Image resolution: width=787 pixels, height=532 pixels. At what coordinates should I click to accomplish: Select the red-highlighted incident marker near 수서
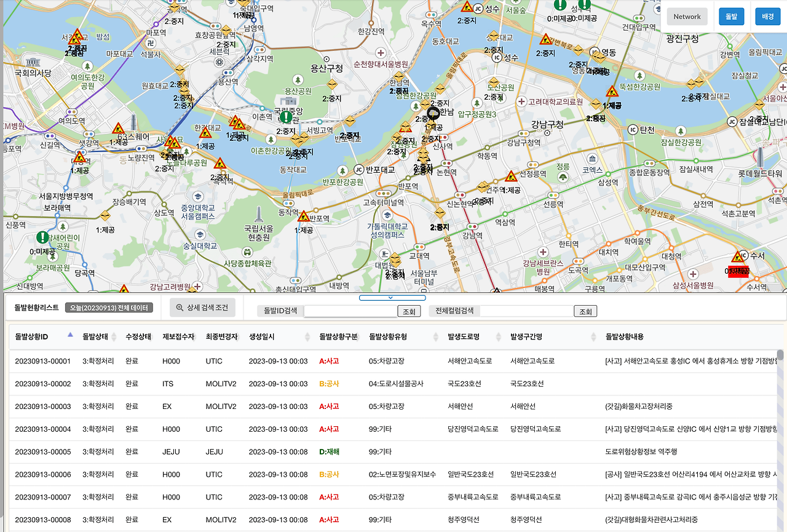click(738, 271)
